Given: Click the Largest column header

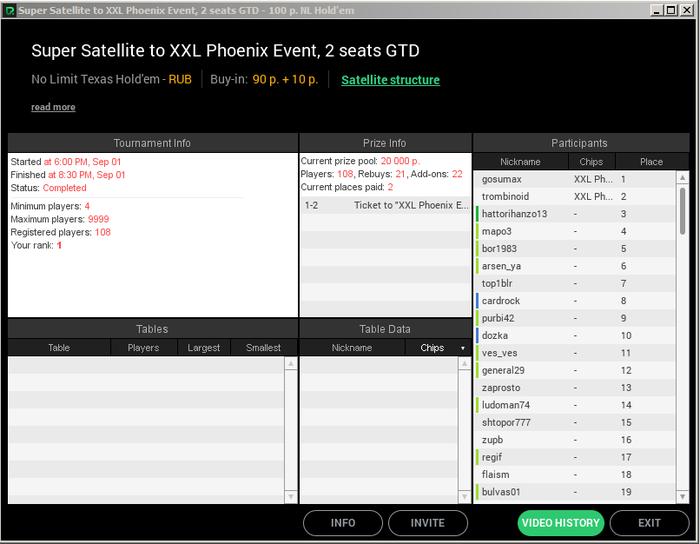Looking at the screenshot, I should pyautogui.click(x=204, y=348).
